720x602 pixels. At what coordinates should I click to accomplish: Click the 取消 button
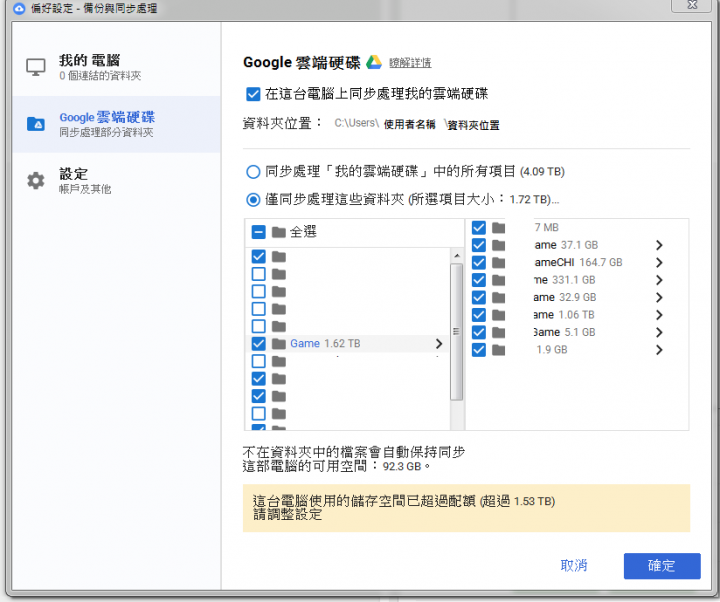tap(574, 565)
